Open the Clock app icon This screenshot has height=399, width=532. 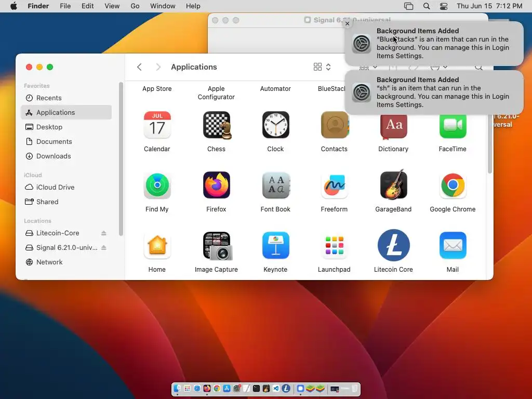point(275,125)
